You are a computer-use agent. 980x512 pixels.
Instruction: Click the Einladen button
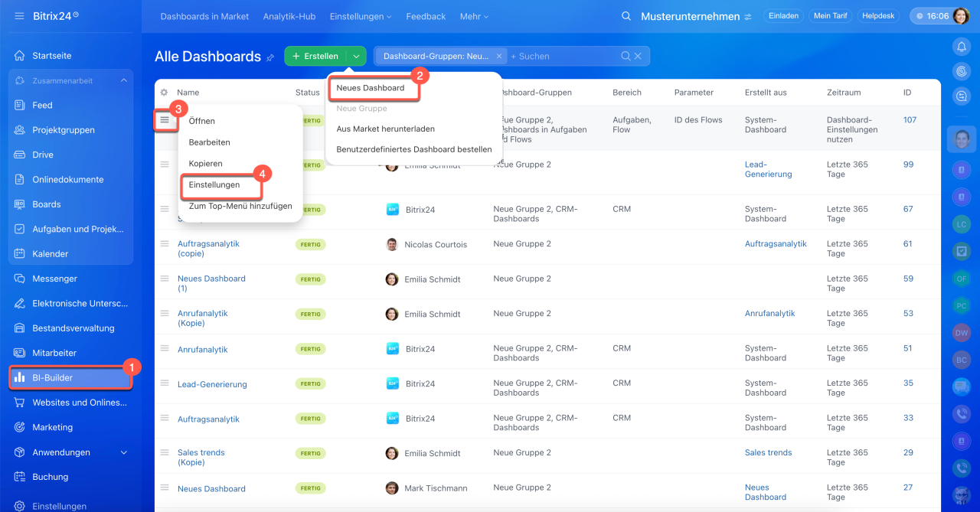tap(782, 16)
